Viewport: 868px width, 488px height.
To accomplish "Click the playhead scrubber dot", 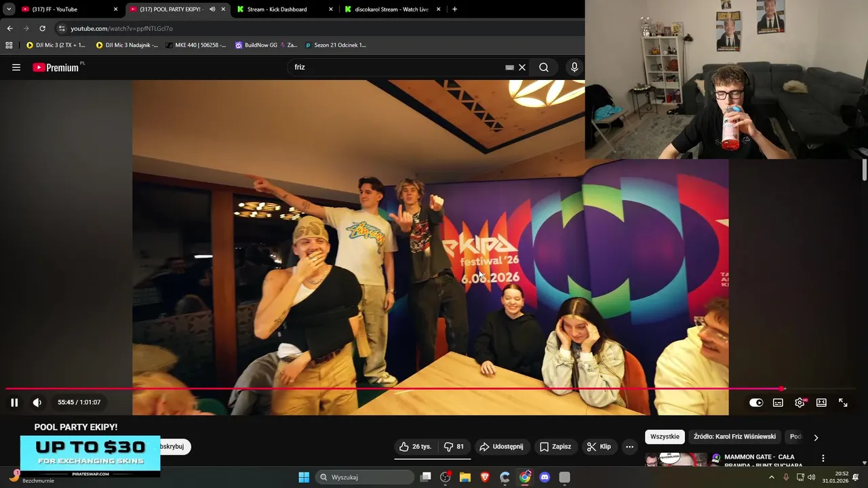I will [x=782, y=389].
